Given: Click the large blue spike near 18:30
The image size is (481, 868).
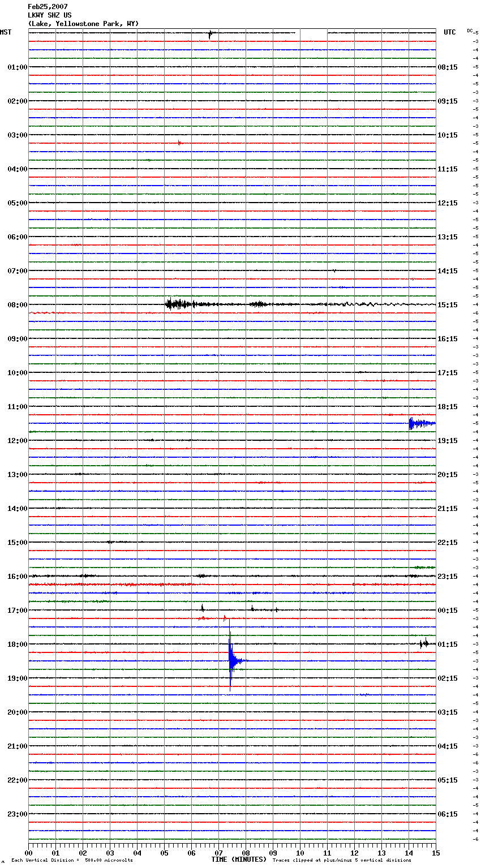Looking at the screenshot, I should click(231, 660).
